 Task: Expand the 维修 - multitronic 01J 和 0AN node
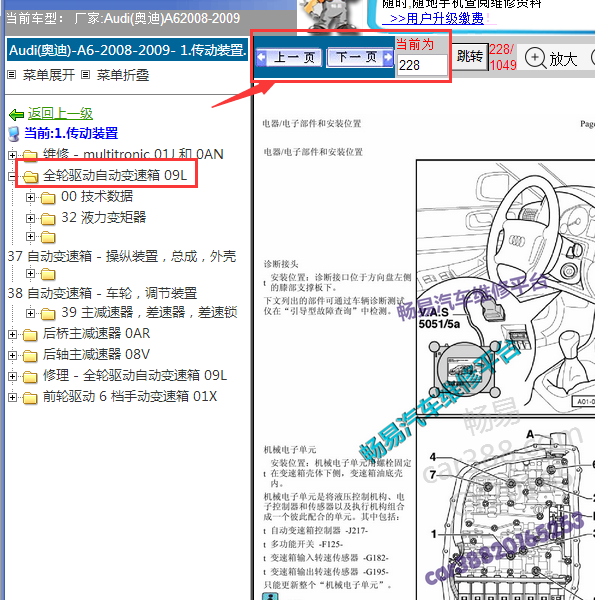tap(12, 155)
